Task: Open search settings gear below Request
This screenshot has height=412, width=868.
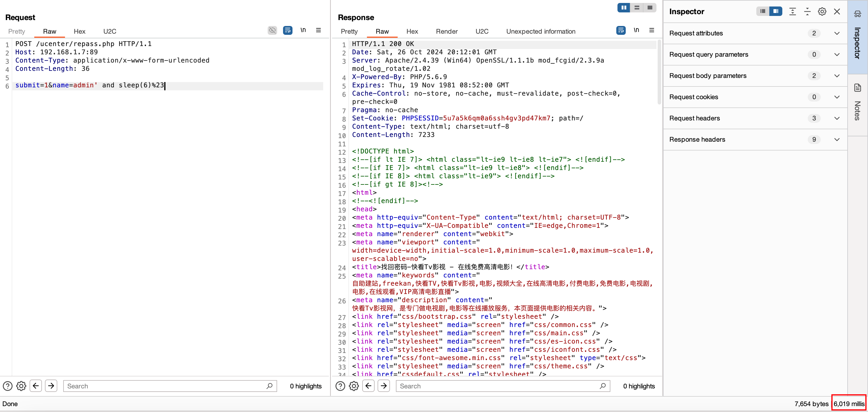Action: 21,386
